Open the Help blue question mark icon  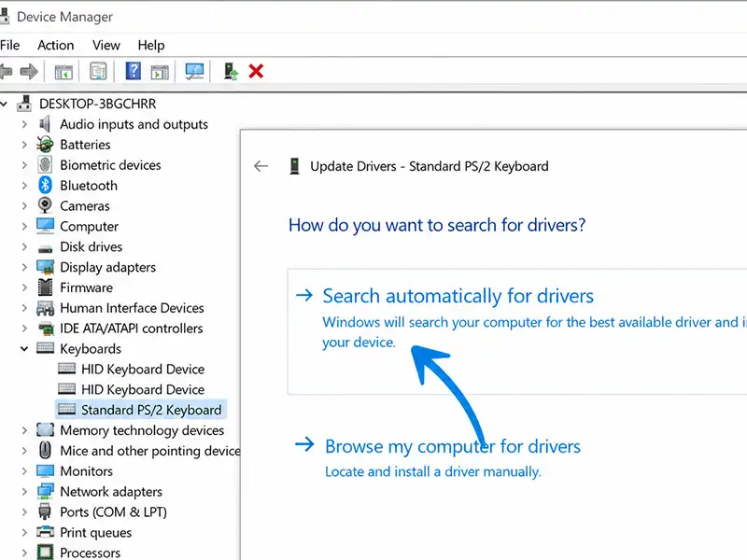[133, 71]
